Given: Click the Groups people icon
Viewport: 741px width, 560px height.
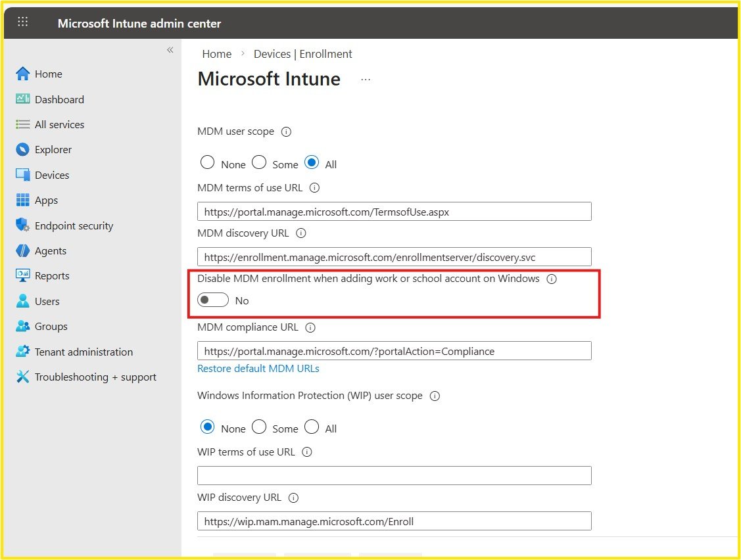Looking at the screenshot, I should click(22, 326).
